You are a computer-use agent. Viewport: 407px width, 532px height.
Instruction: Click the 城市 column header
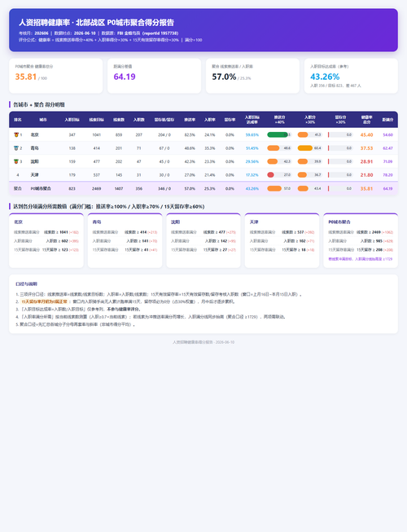(43, 120)
